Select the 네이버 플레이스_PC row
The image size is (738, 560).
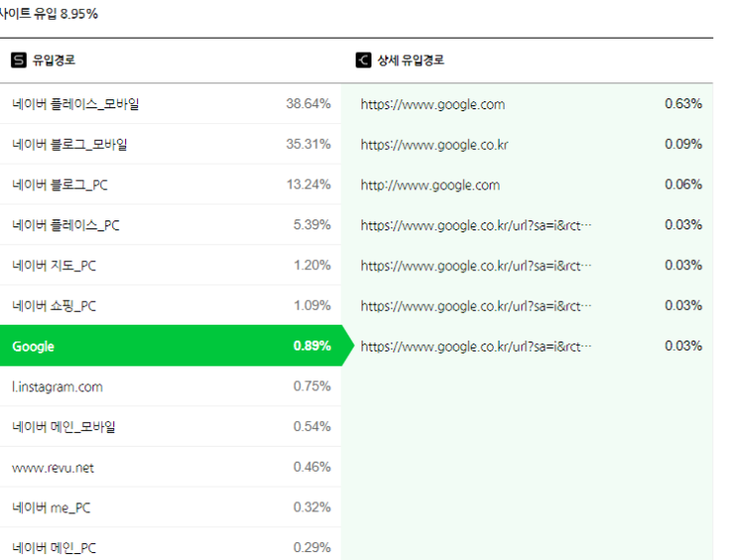click(x=171, y=225)
